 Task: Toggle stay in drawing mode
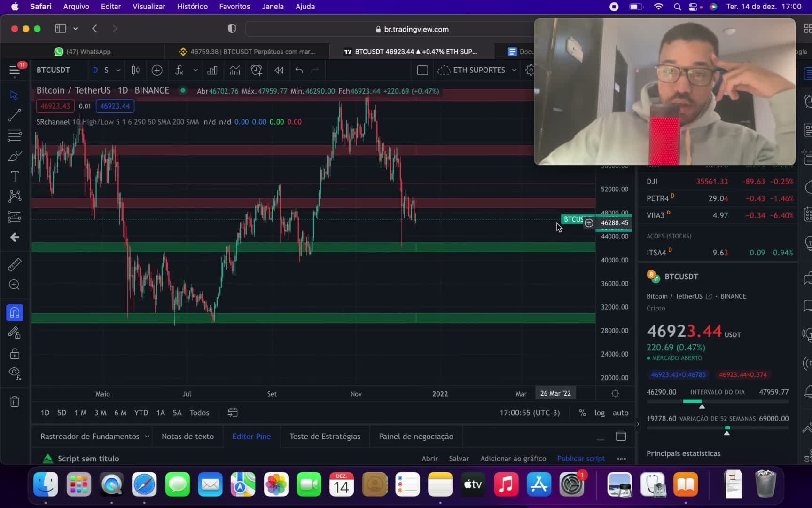(15, 333)
